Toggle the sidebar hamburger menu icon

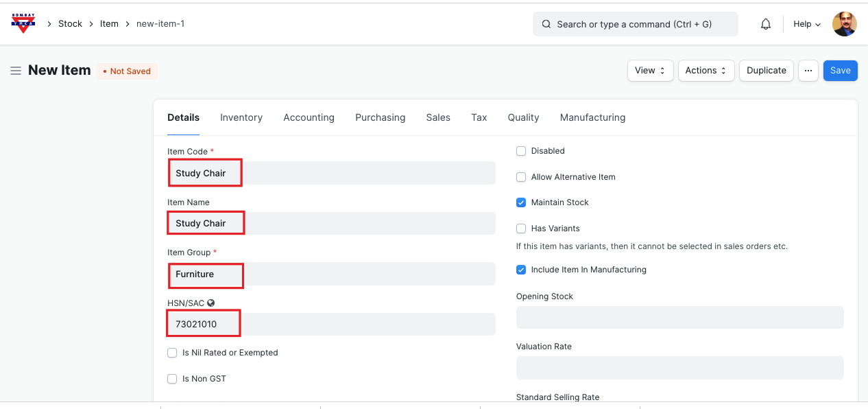pos(15,71)
